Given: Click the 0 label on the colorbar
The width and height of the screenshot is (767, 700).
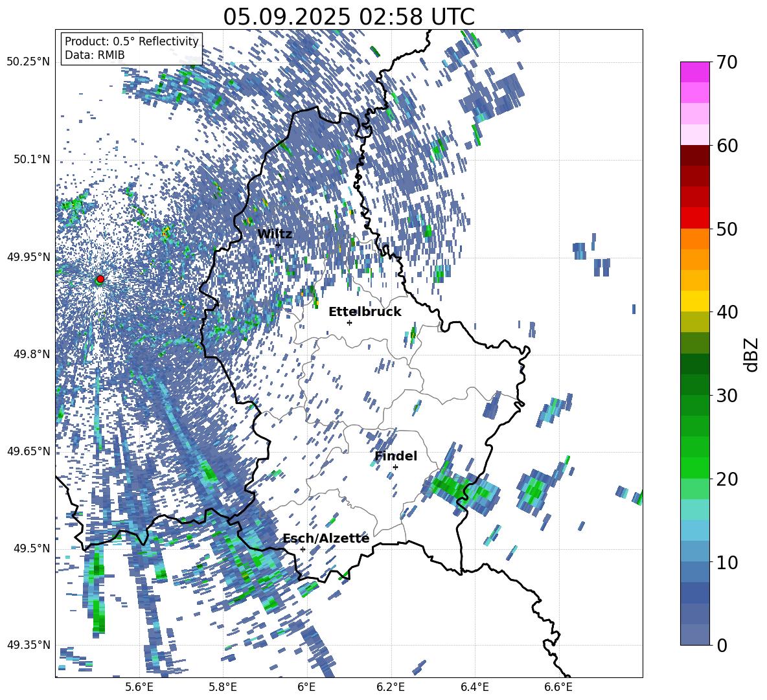Looking at the screenshot, I should pyautogui.click(x=722, y=645).
